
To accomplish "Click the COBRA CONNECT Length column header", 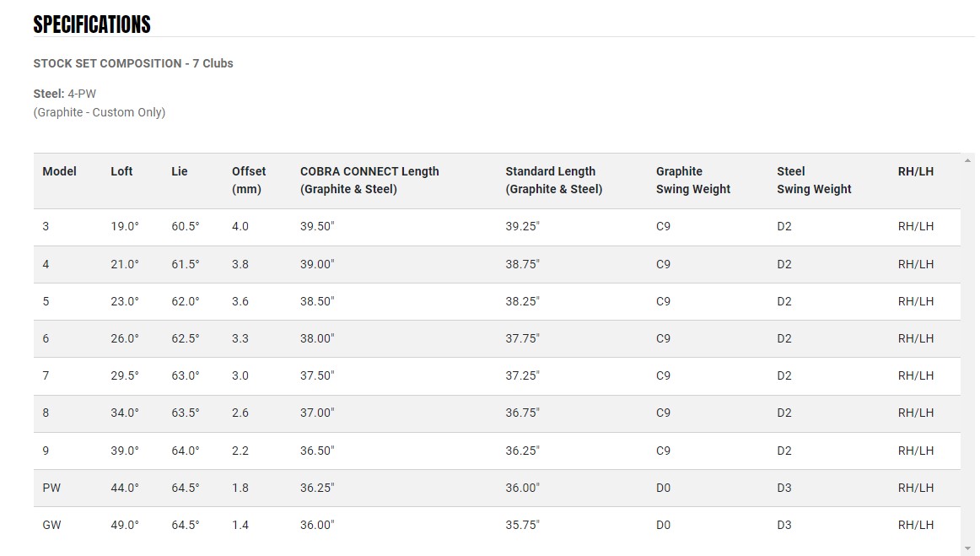I will (x=369, y=180).
